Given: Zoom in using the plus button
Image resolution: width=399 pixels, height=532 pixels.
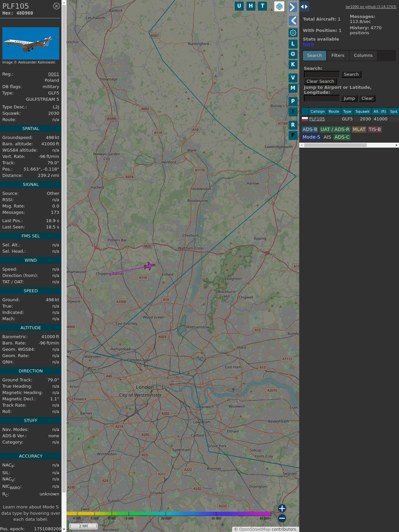Looking at the screenshot, I should coord(282,508).
